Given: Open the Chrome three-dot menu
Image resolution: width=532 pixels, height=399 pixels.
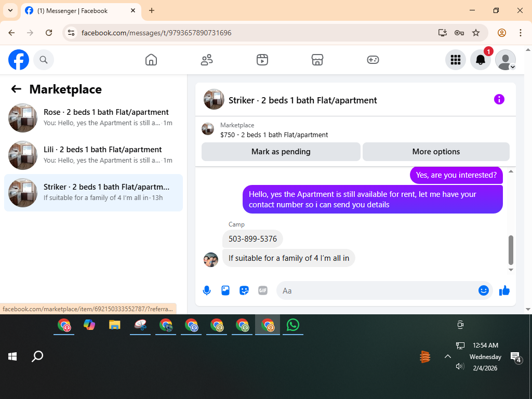Looking at the screenshot, I should (x=521, y=33).
